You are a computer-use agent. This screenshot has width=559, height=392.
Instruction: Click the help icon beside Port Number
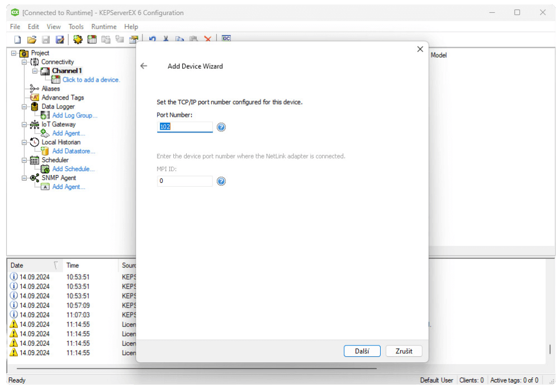221,127
